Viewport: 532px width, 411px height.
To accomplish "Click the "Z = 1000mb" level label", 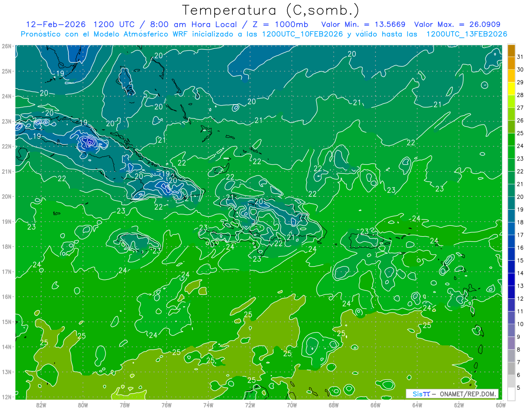I will [x=282, y=24].
